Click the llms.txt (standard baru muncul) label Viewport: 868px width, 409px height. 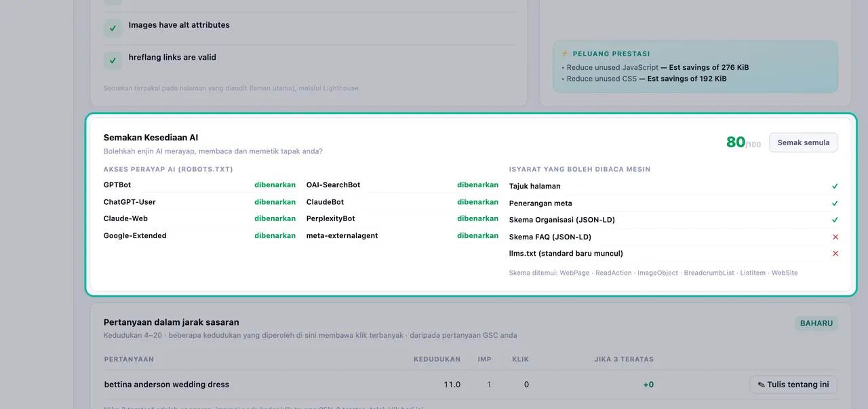566,254
